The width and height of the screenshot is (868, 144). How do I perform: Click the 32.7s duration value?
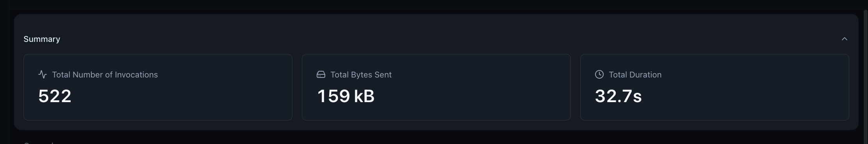click(618, 96)
